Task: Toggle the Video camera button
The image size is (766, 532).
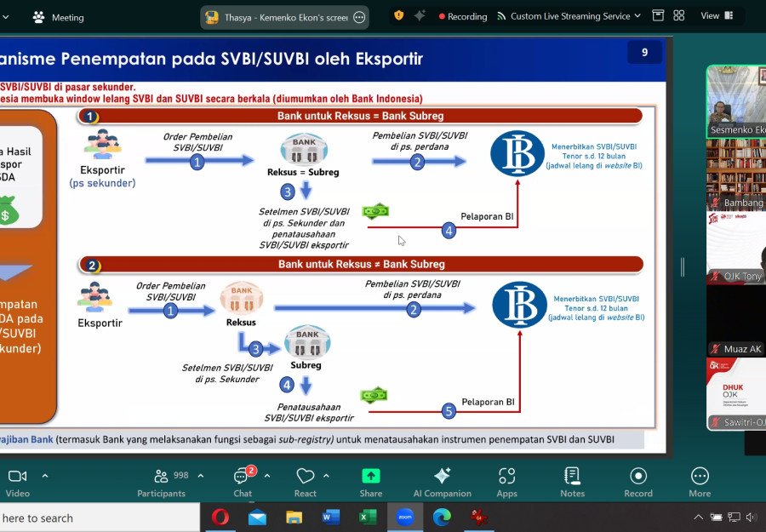Action: 18,482
